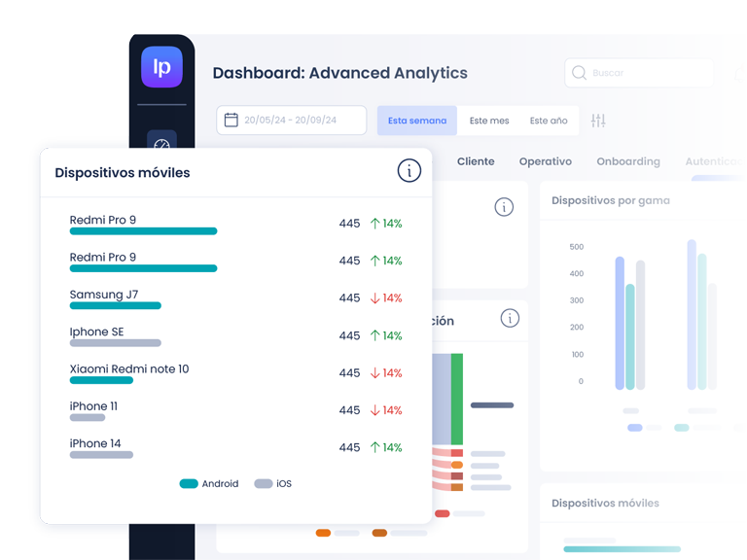This screenshot has width=747, height=560.
Task: Open the date range 20/05/24 - 20/09/24 field
Action: tap(291, 120)
